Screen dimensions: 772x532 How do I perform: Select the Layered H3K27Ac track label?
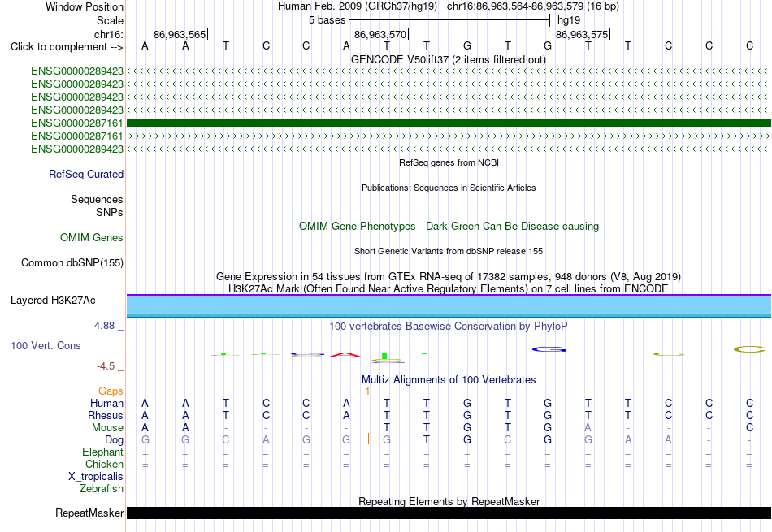pos(53,301)
